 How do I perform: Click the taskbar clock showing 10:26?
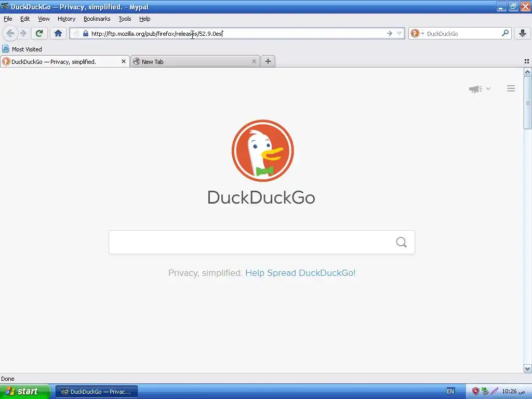(x=513, y=391)
